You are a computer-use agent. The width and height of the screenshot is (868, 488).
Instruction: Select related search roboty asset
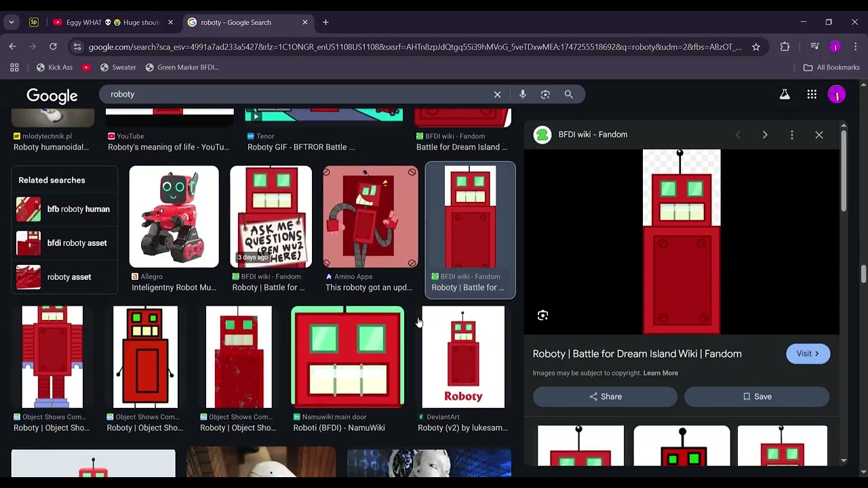coord(64,277)
